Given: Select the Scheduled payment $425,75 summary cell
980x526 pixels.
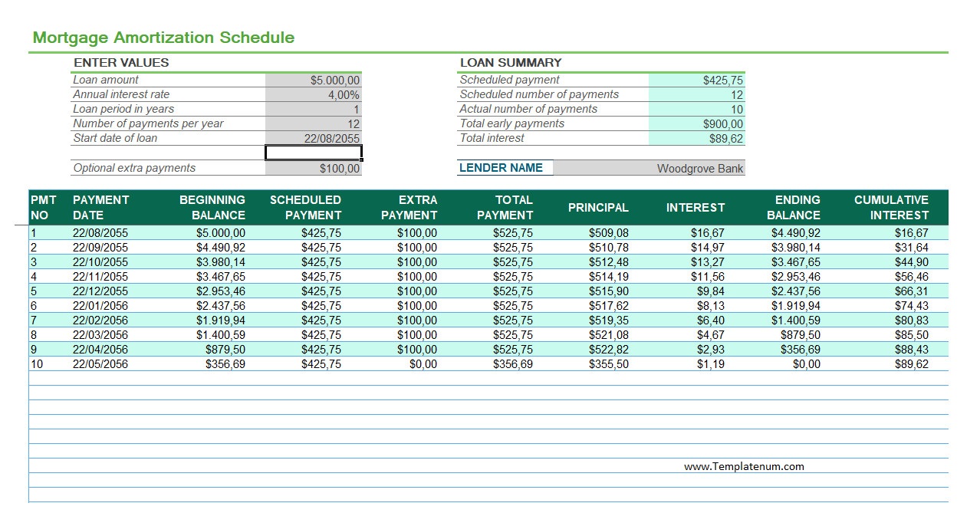Looking at the screenshot, I should [696, 80].
